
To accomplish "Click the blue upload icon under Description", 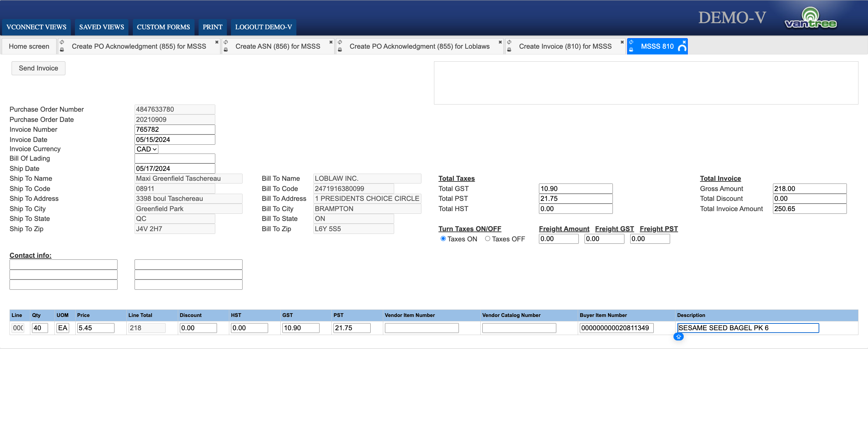I will pyautogui.click(x=678, y=337).
